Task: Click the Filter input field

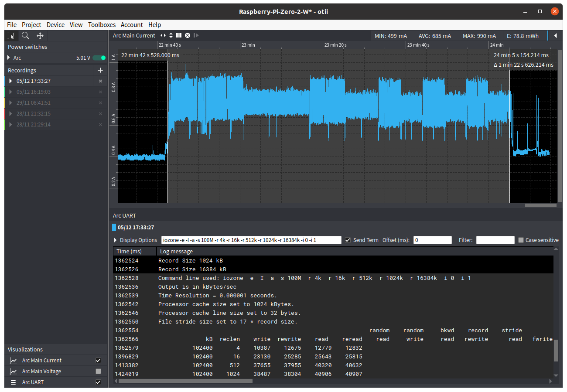Action: [495, 240]
